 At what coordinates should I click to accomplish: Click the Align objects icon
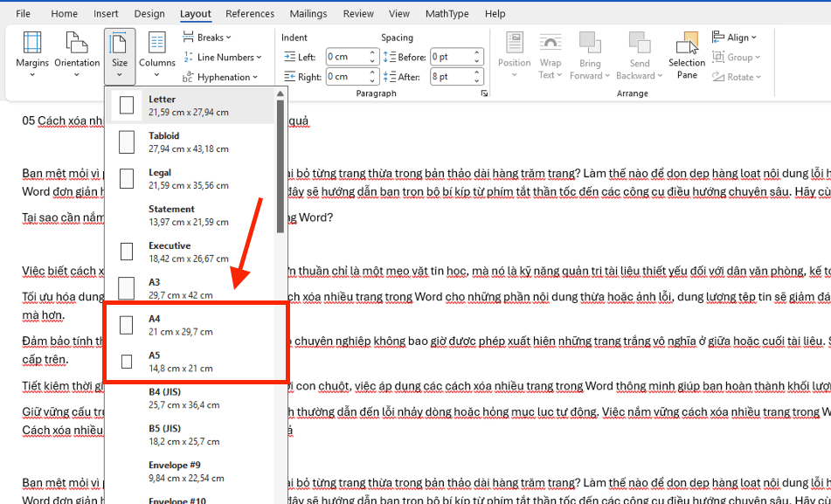click(x=718, y=37)
